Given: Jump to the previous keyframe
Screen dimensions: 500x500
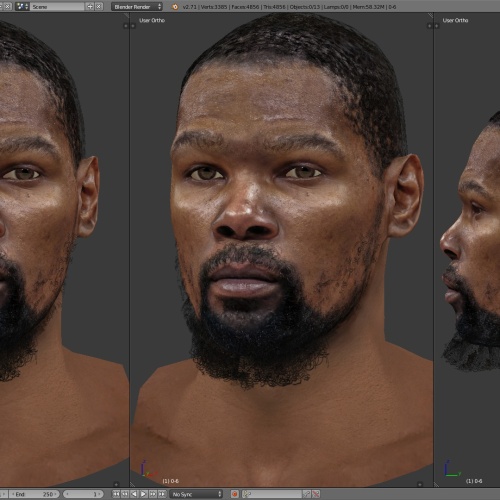Looking at the screenshot, I should point(125,494).
